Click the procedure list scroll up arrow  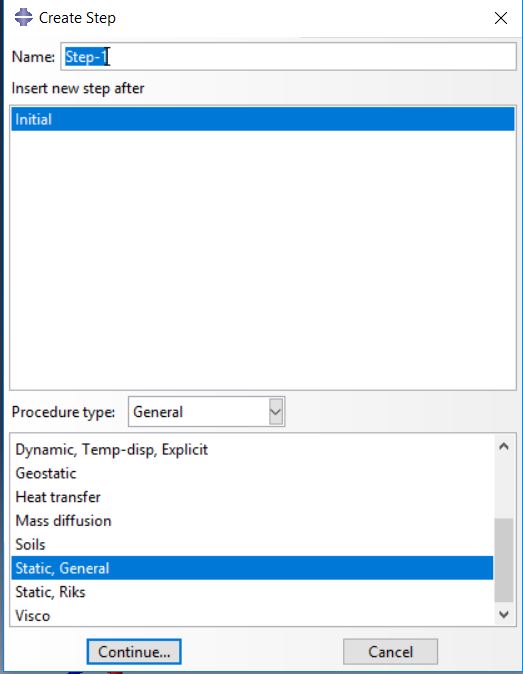[x=504, y=446]
